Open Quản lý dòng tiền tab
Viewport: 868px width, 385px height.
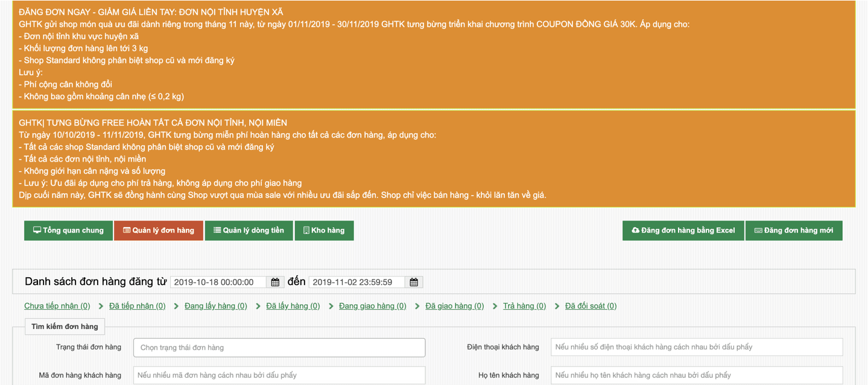point(249,231)
